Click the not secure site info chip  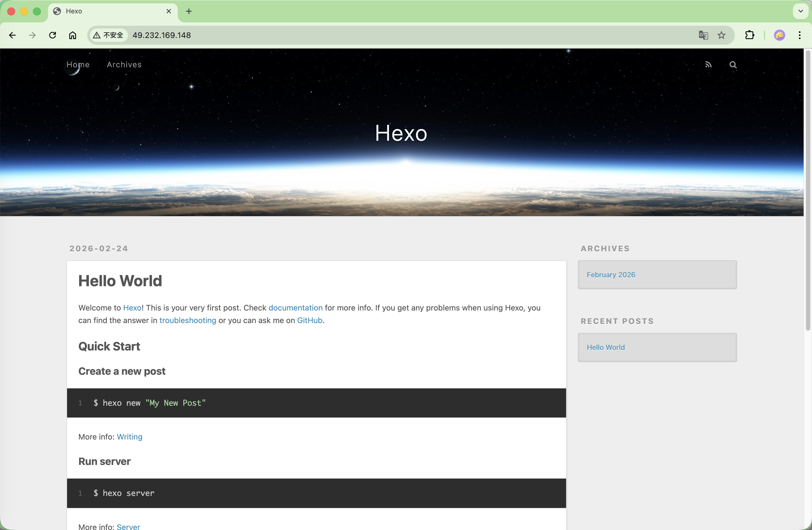coord(108,35)
